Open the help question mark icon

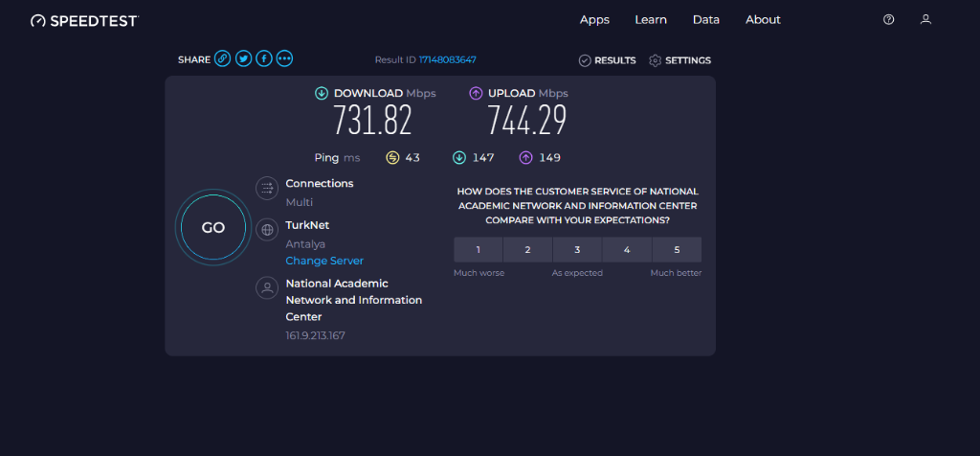coord(888,19)
